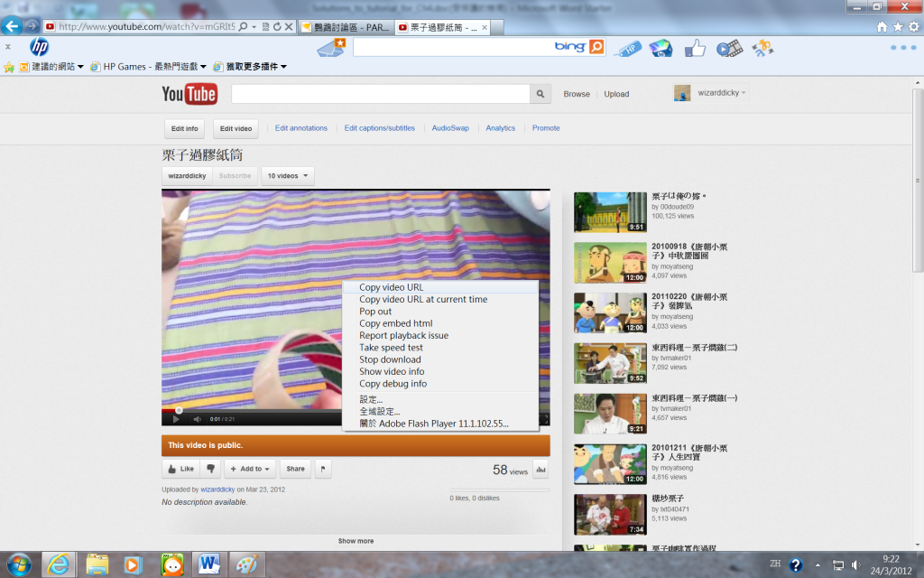Select Stop download menu entry
Screen dimensions: 924x578
(440, 359)
